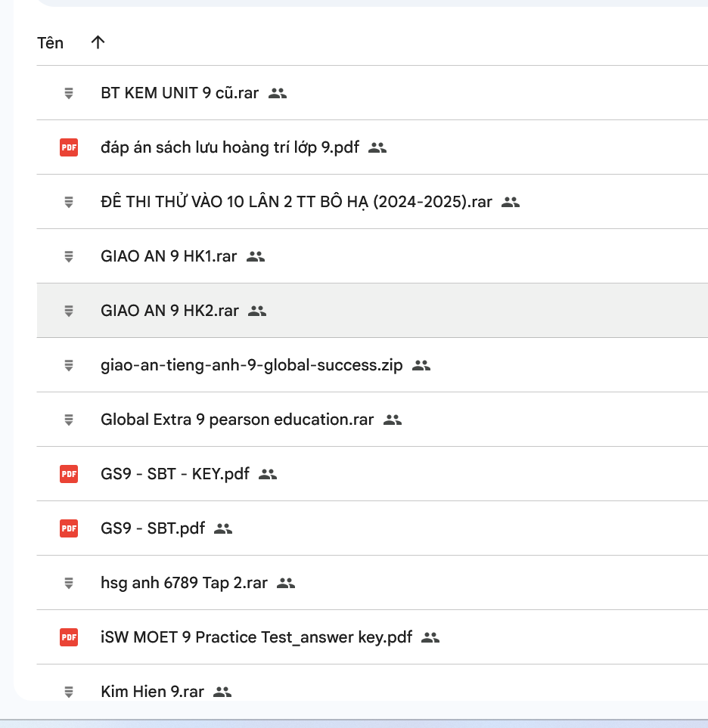Image resolution: width=708 pixels, height=728 pixels.
Task: Click the archive icon for hsg anh 6789 Tap 2.rar
Action: coord(69,583)
